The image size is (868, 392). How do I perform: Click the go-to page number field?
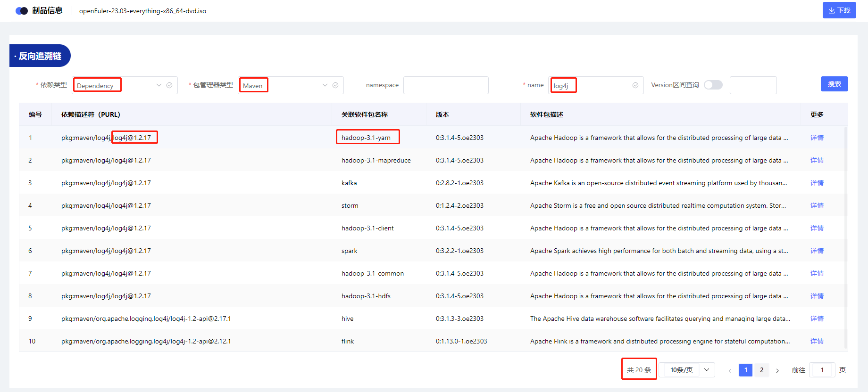(x=822, y=370)
